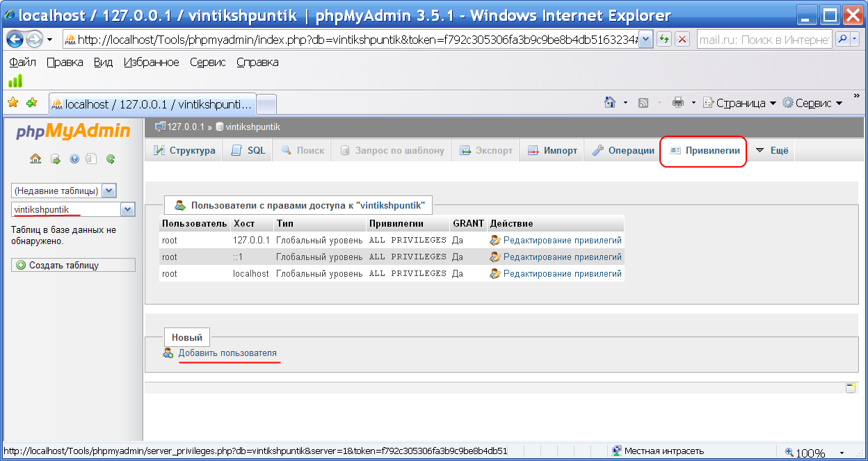Open the recent pages arrow beside Forward

[49, 40]
